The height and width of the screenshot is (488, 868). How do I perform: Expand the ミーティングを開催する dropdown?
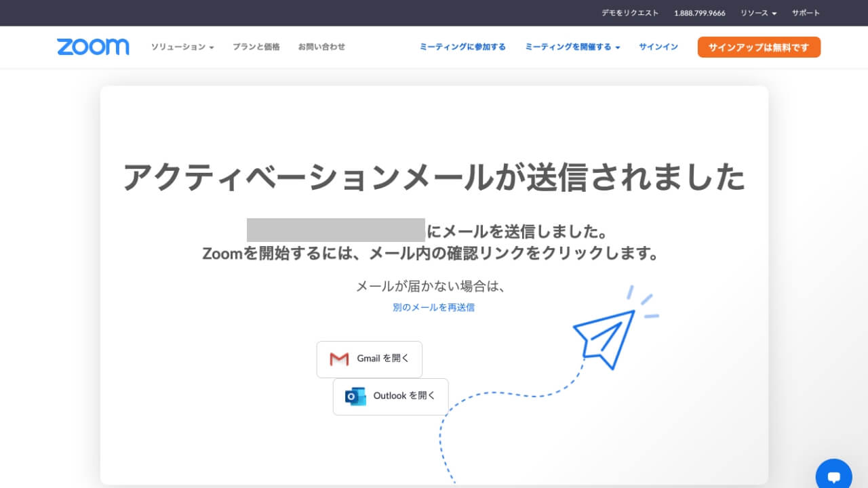(572, 47)
